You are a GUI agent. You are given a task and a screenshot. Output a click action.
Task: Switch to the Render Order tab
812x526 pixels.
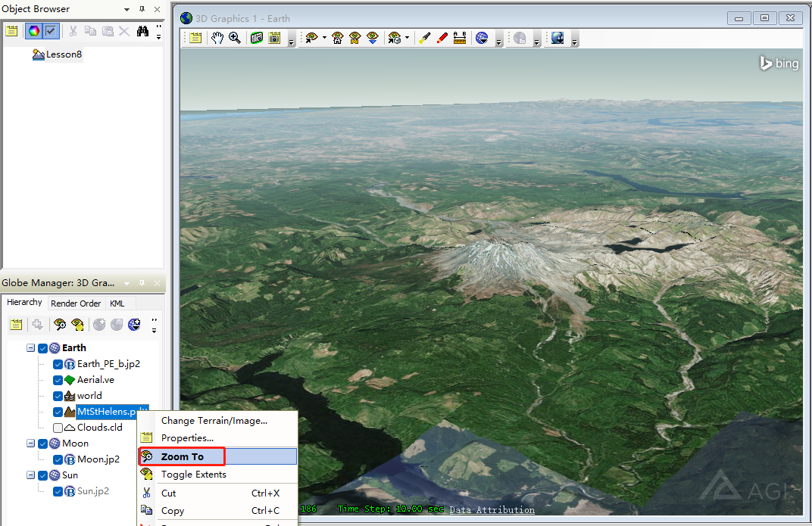[x=76, y=303]
